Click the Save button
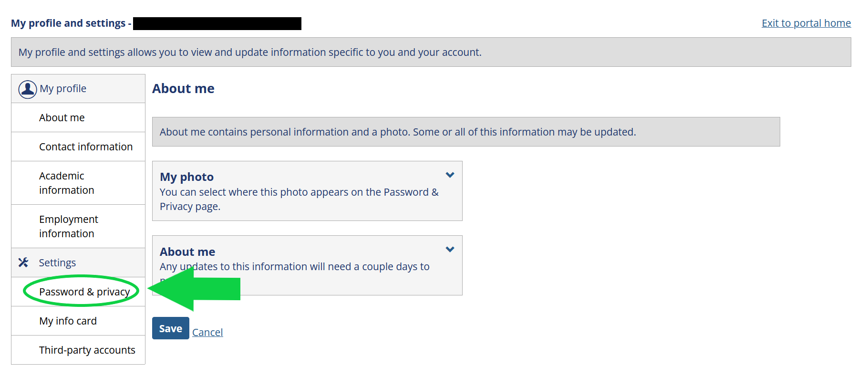This screenshot has height=378, width=868. coord(171,328)
